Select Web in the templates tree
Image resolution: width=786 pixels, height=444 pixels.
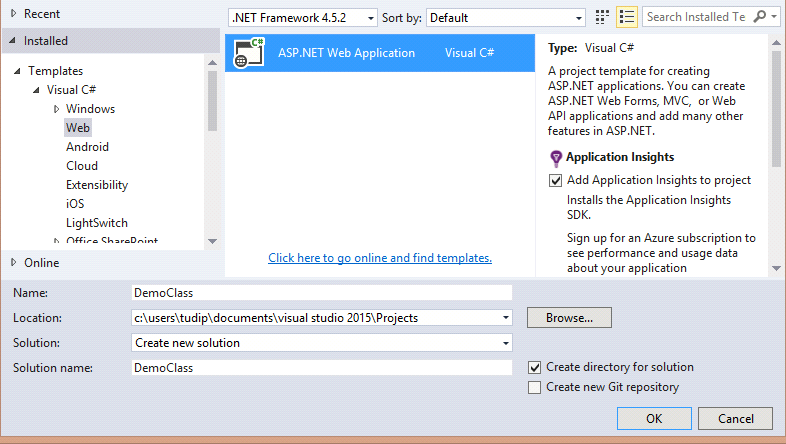pos(78,128)
